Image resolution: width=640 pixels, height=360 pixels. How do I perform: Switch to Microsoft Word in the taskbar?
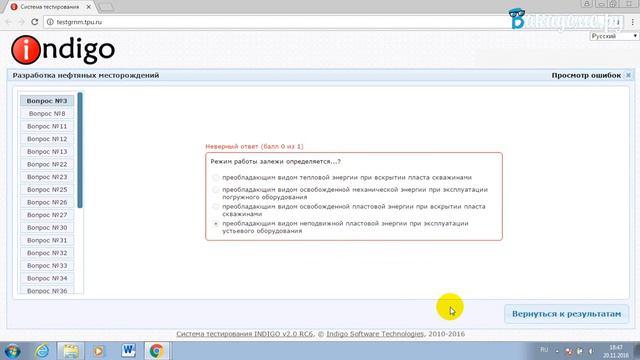coord(129,351)
